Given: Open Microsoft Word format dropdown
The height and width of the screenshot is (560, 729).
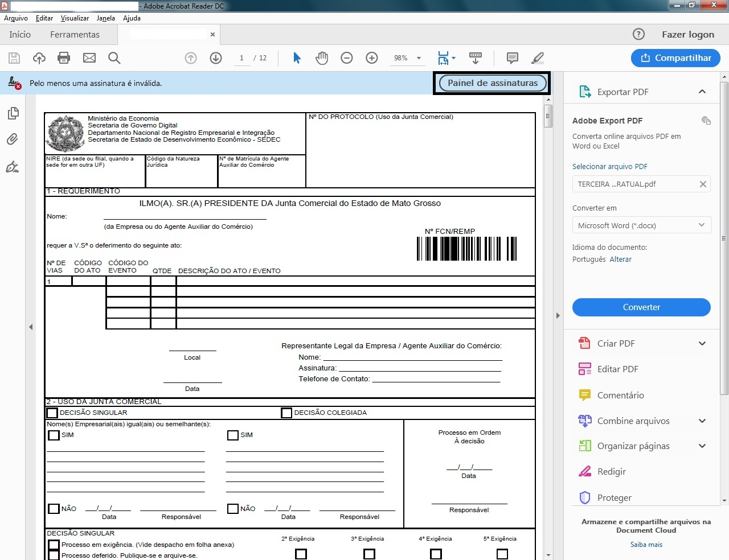Looking at the screenshot, I should [x=641, y=225].
